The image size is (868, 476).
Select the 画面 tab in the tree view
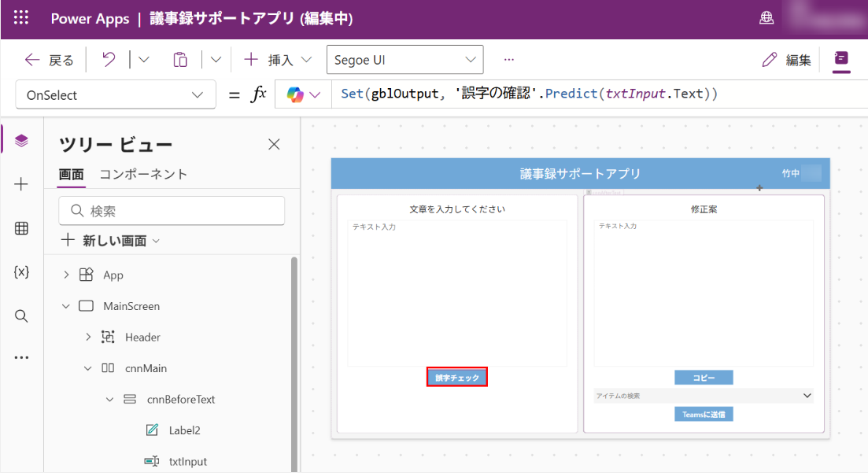click(72, 174)
